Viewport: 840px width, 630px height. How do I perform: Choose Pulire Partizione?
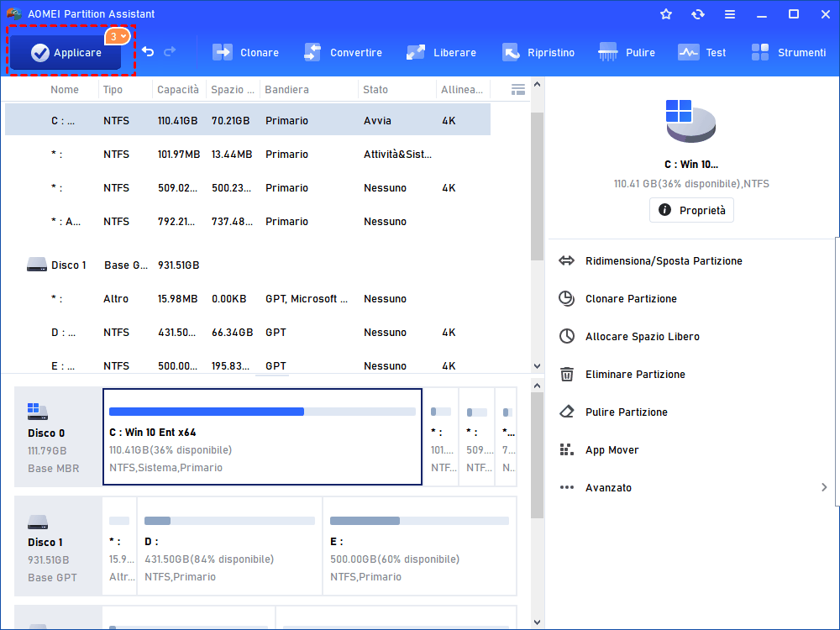pyautogui.click(x=627, y=412)
